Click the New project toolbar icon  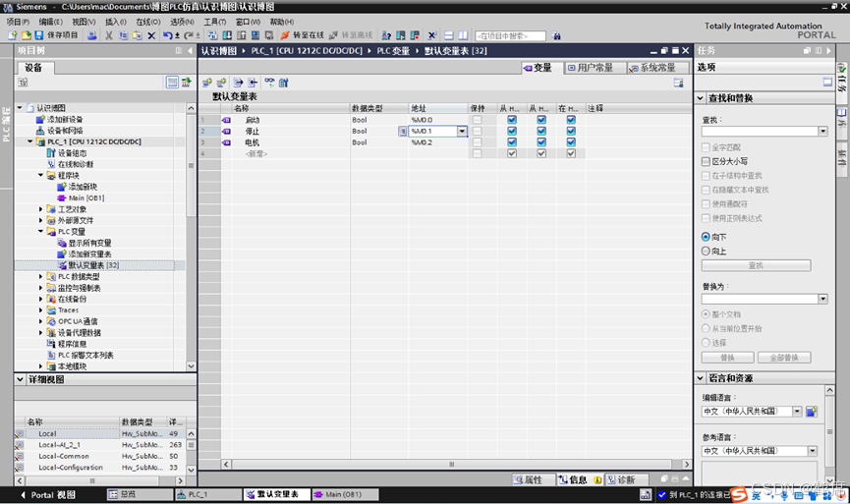[13, 35]
